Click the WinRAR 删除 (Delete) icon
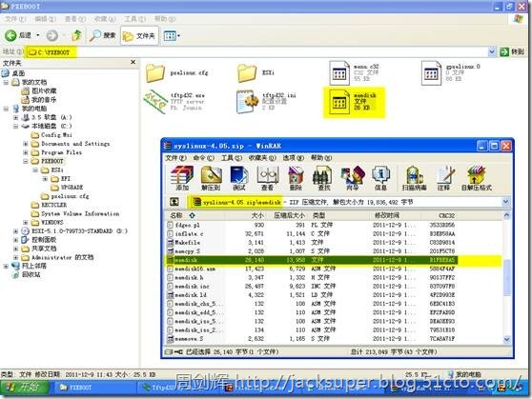Image resolution: width=532 pixels, height=399 pixels. tap(296, 178)
